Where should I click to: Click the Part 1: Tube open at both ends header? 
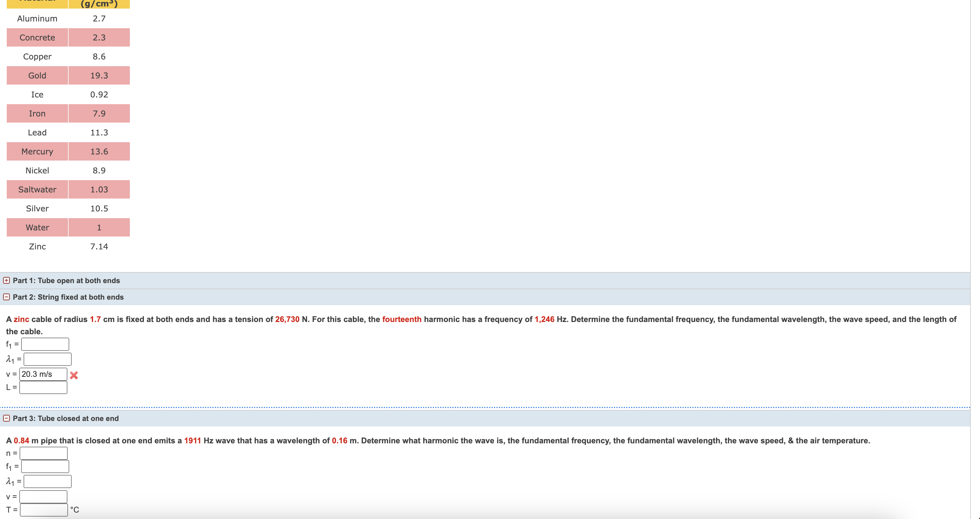(x=66, y=280)
